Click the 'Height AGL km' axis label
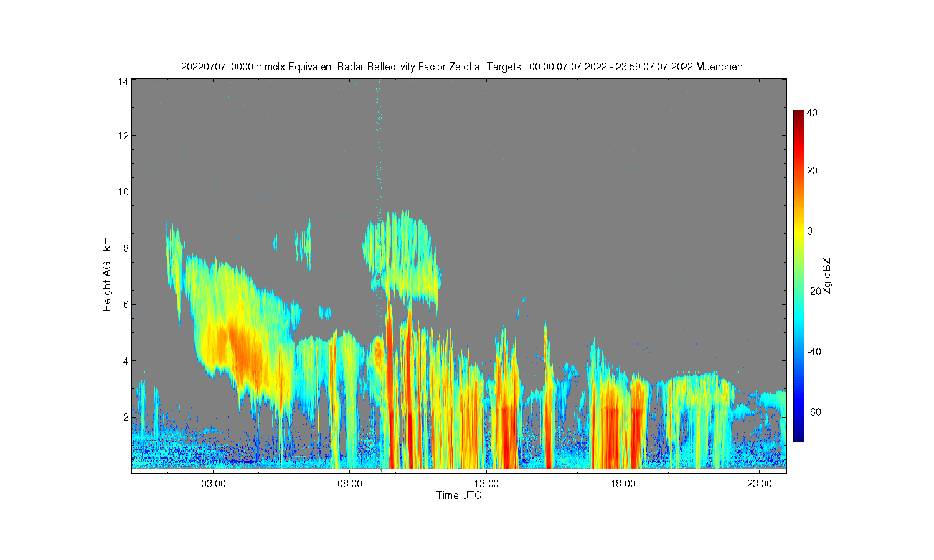The height and width of the screenshot is (560, 934). coord(107,274)
